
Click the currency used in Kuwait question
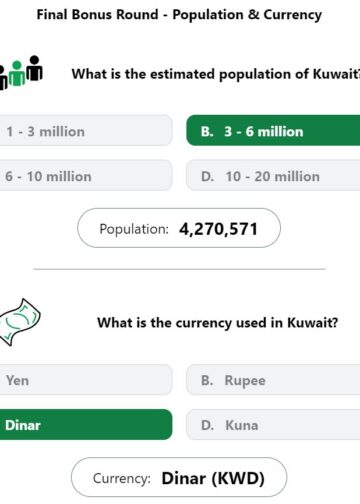tap(218, 323)
